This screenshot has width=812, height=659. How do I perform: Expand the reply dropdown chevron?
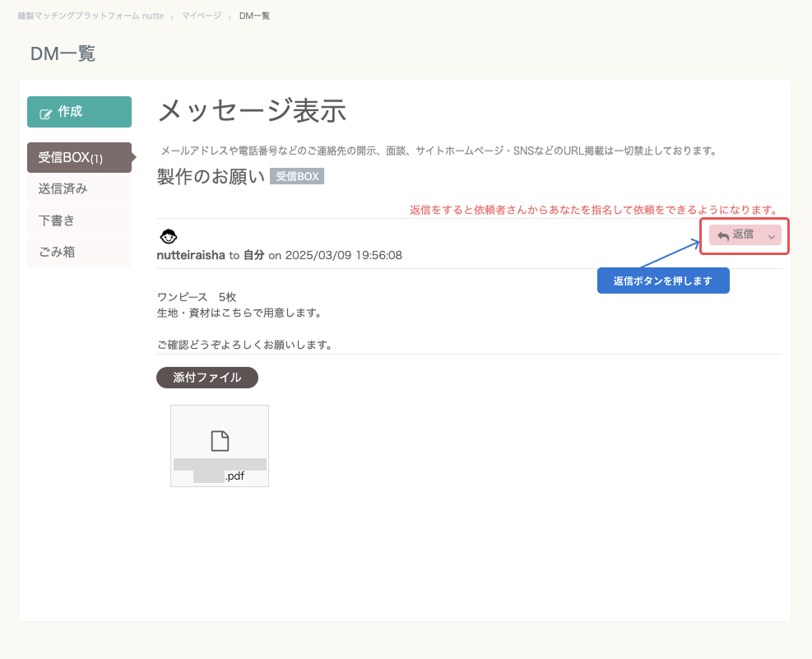772,237
